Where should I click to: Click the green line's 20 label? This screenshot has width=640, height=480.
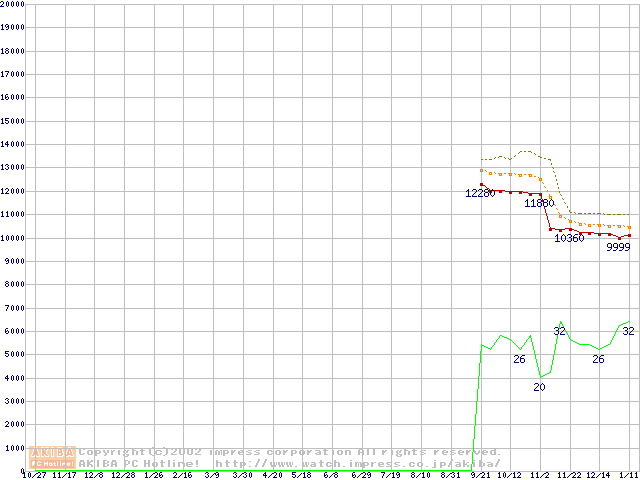pos(539,387)
